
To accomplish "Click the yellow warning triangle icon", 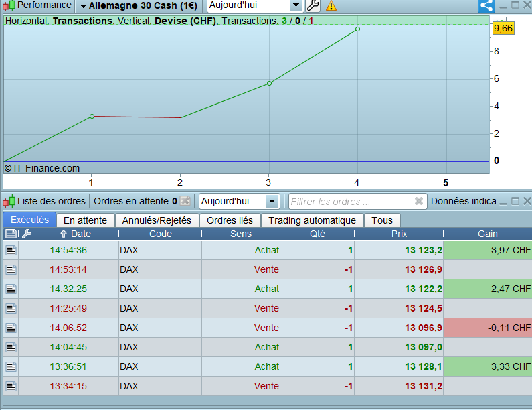I will click(x=331, y=5).
